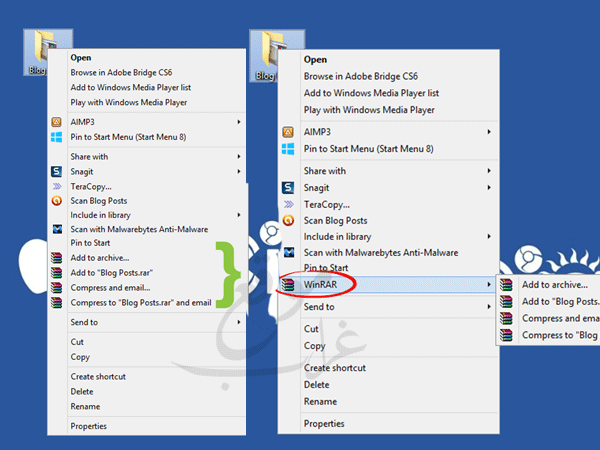Expand AIMP3 submenu arrow in right menu

489,132
